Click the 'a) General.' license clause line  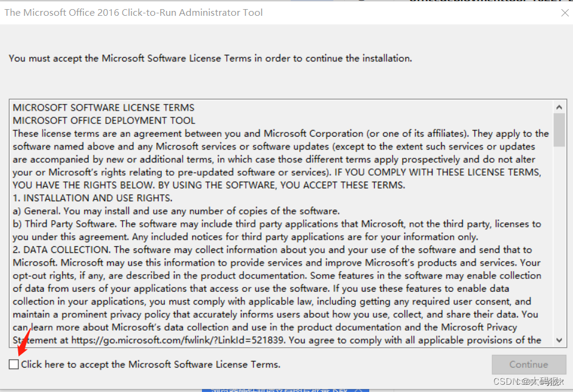176,211
